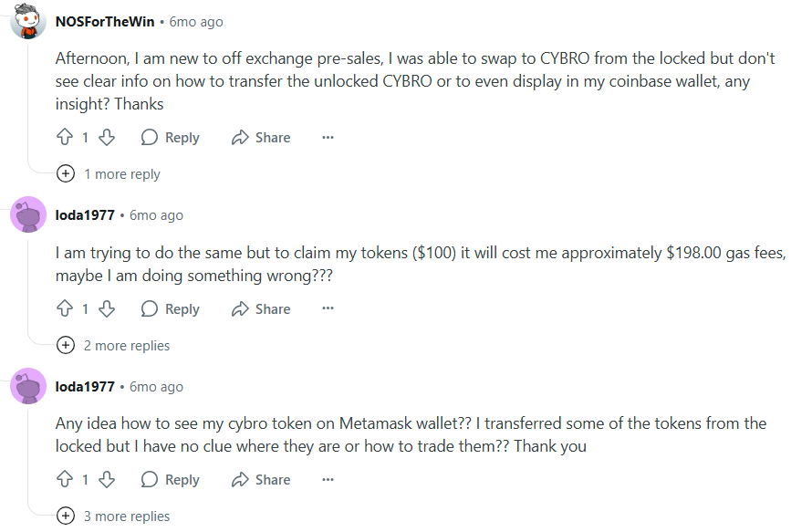Open more options on Metamask wallet comment
Screen dimensions: 812x532
[328, 480]
